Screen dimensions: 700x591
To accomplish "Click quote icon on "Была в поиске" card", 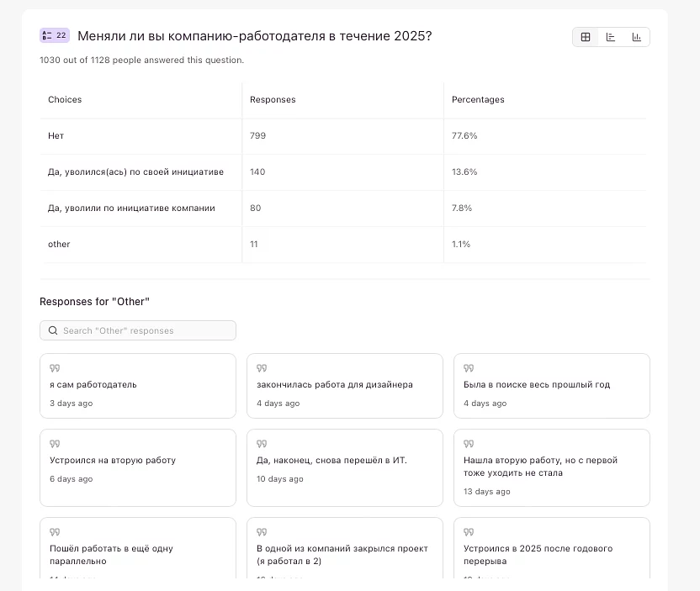I will [469, 368].
